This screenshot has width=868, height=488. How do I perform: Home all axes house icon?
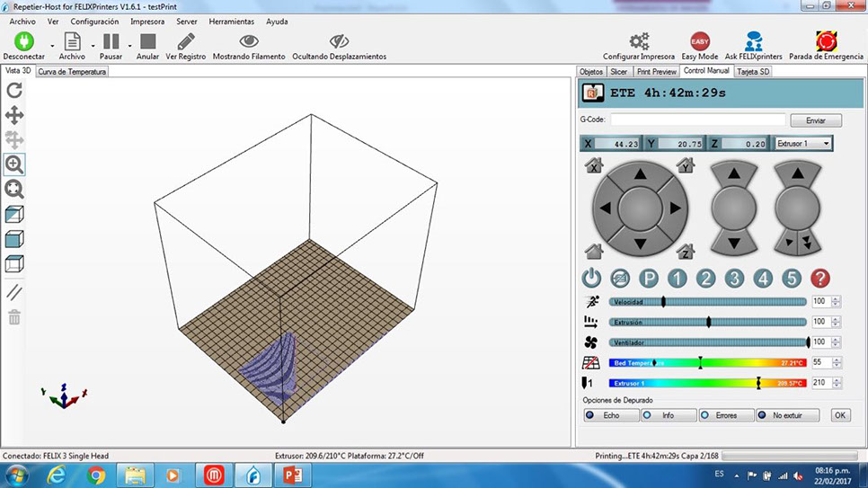(594, 252)
